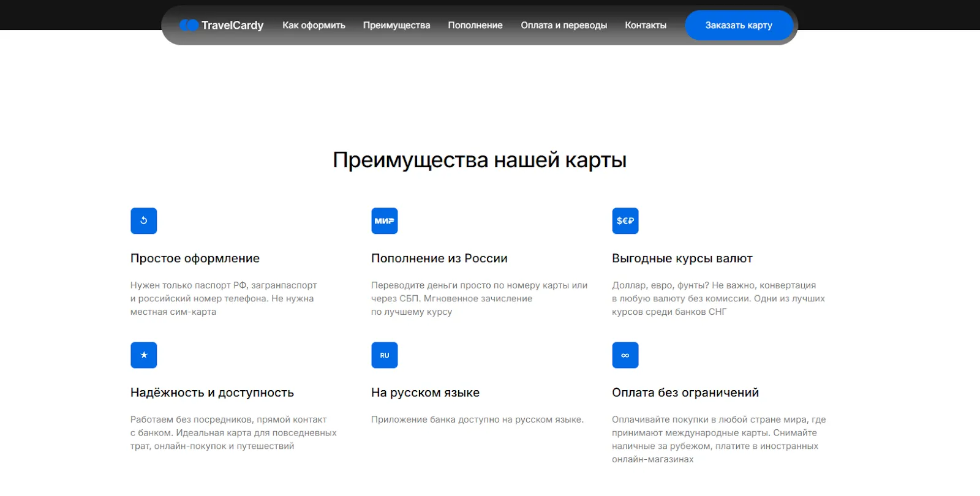Click the star icon for Надёжность
Viewport: 980px width, 496px height.
click(144, 355)
